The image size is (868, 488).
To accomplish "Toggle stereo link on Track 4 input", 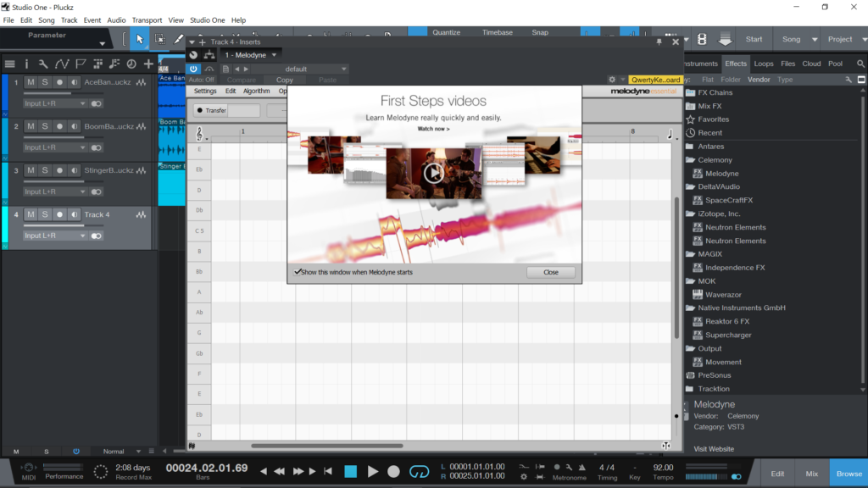I will [x=97, y=236].
